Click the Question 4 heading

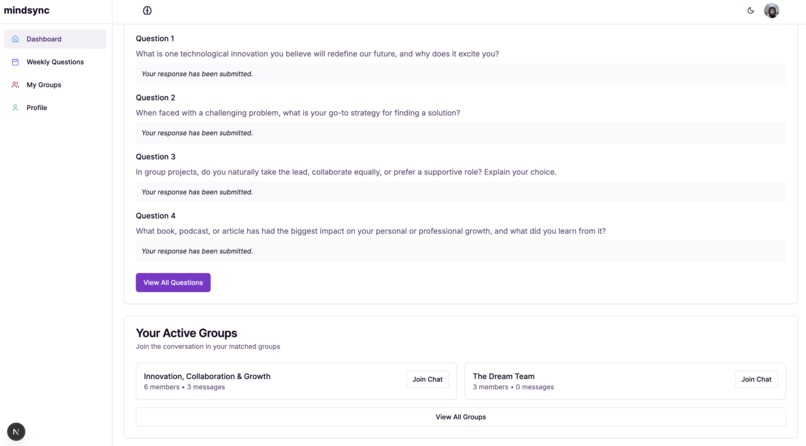[x=155, y=216]
